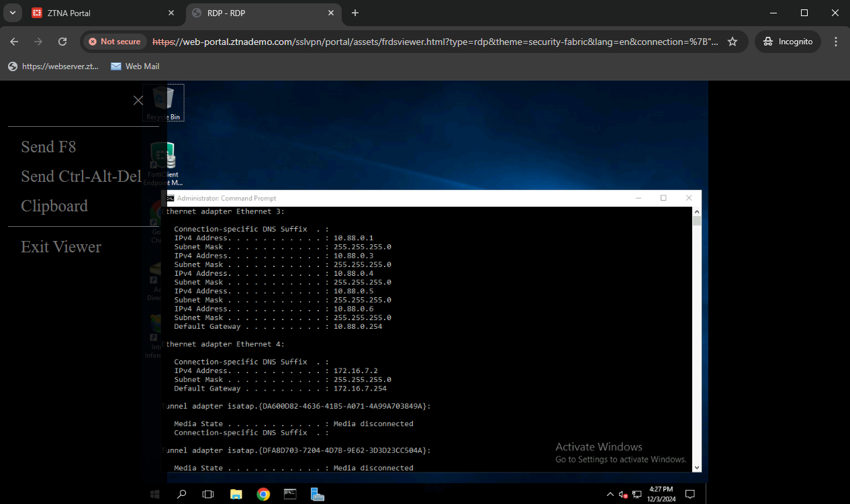Screen dimensions: 850x504
Task: Select "Send Ctrl-Alt-Del" in the viewer sidebar
Action: pyautogui.click(x=81, y=176)
